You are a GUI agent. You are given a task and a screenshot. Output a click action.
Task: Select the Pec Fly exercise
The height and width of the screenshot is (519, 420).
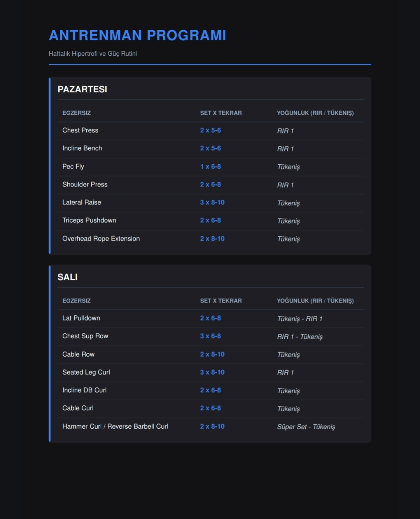(x=73, y=167)
